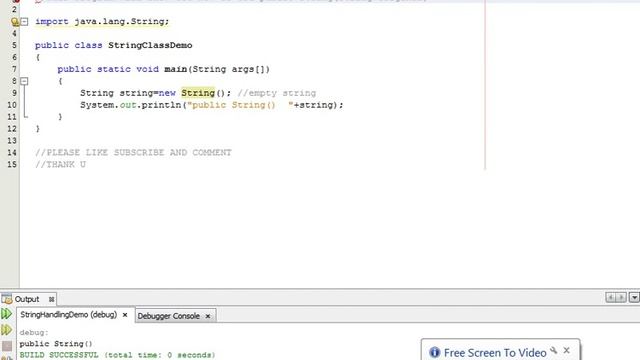This screenshot has width=640, height=360.
Task: Click the 'new' keyword on line 9
Action: pos(167,93)
